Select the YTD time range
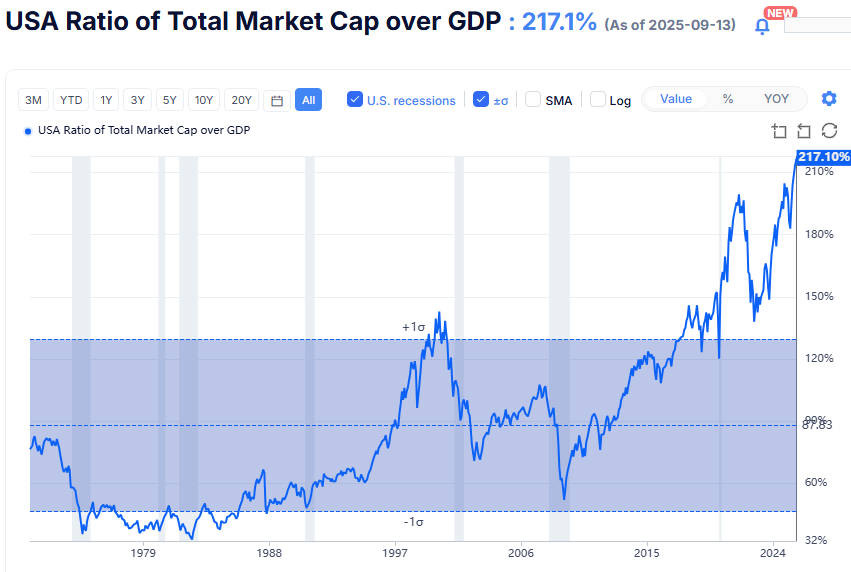The image size is (851, 572). click(71, 100)
